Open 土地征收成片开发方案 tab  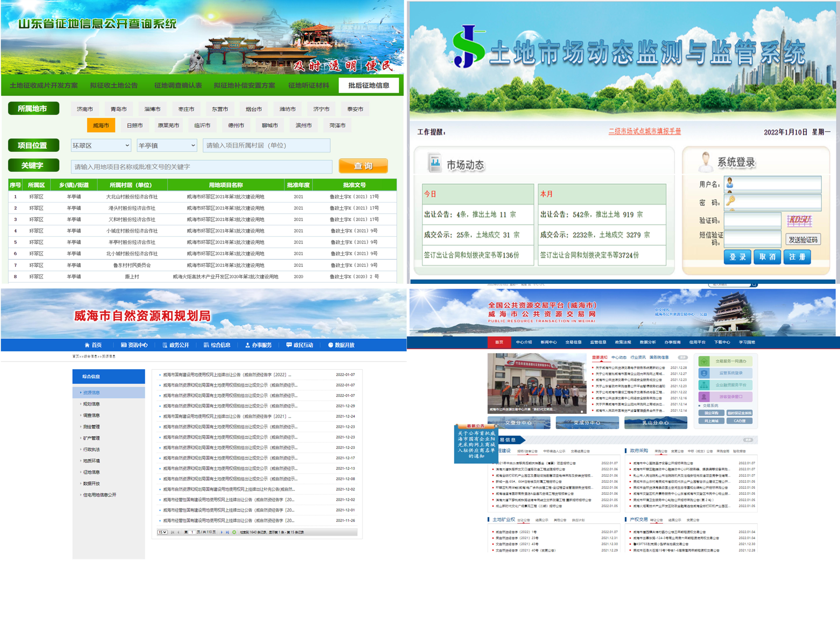coord(44,85)
